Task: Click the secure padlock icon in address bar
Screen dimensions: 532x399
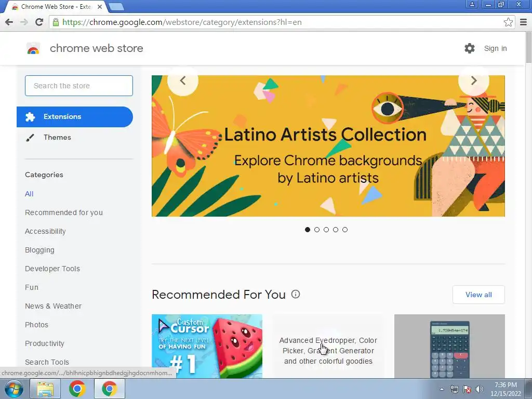Action: point(55,22)
